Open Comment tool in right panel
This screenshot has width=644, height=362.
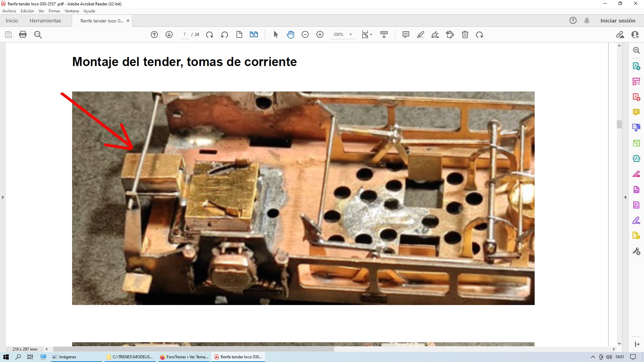click(x=636, y=112)
